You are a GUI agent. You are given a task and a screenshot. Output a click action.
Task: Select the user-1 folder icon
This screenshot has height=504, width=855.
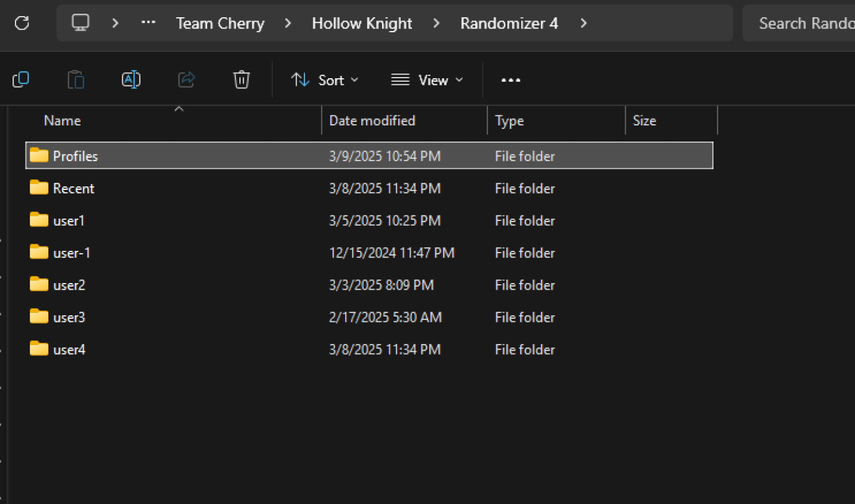(x=39, y=252)
